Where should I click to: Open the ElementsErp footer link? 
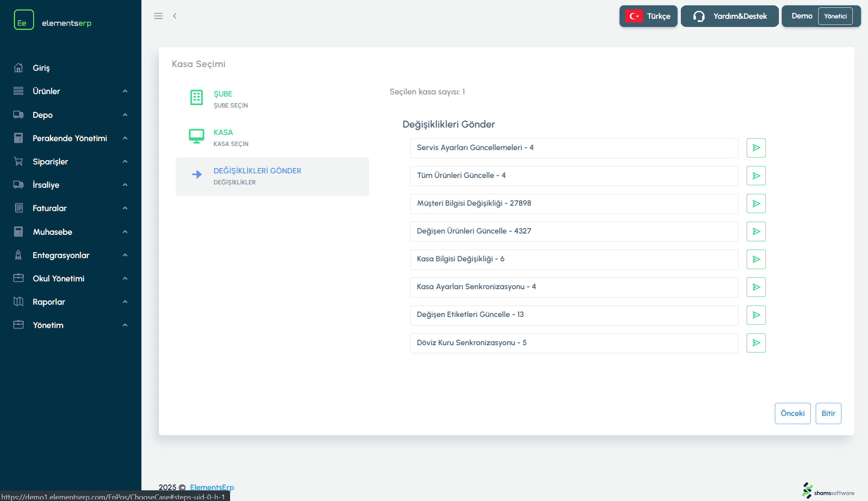(212, 487)
